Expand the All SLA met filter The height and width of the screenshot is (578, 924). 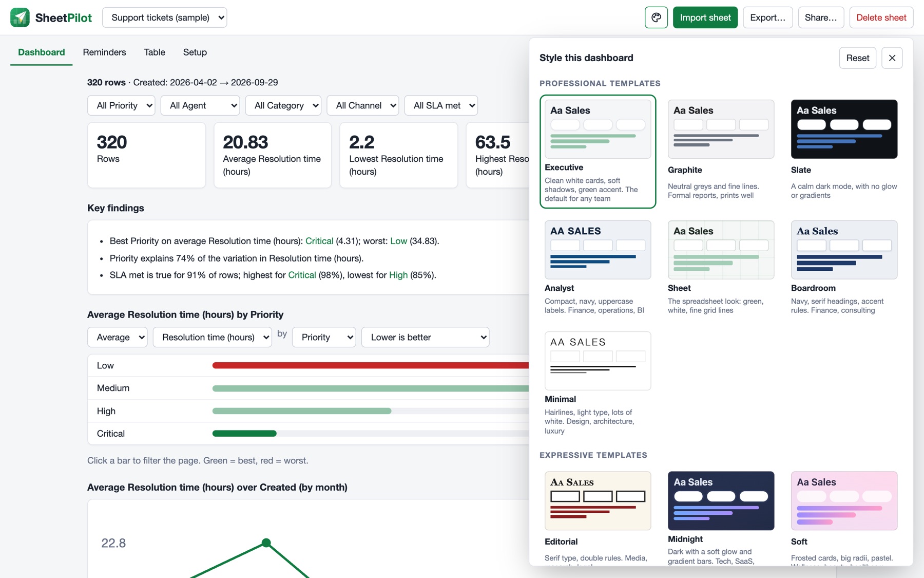441,105
